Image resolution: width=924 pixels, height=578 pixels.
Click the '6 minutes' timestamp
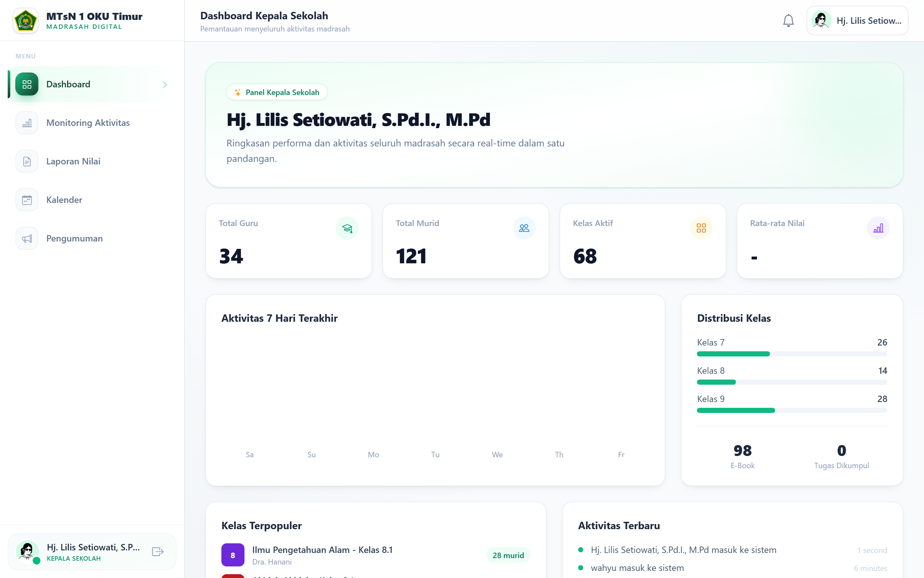870,568
